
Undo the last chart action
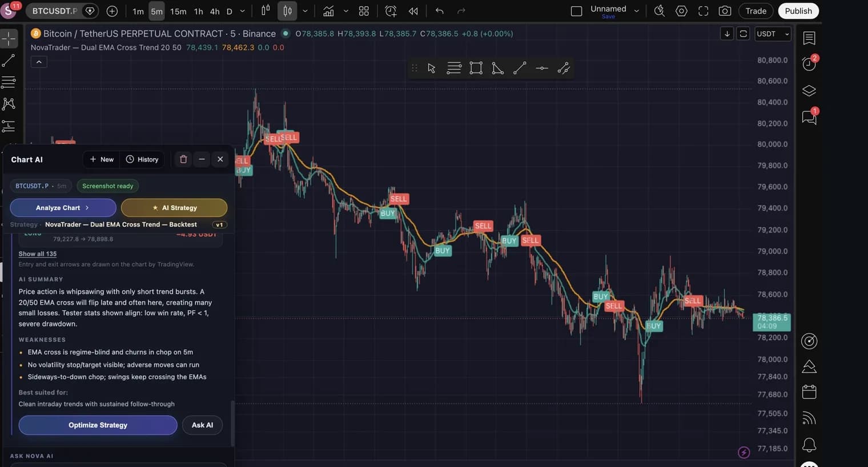439,11
